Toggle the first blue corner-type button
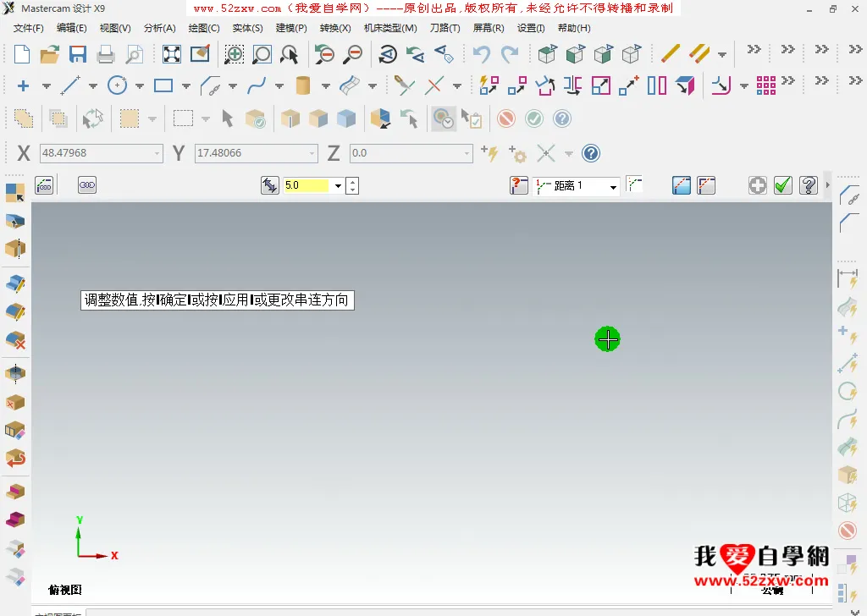Viewport: 867px width, 616px height. click(682, 185)
